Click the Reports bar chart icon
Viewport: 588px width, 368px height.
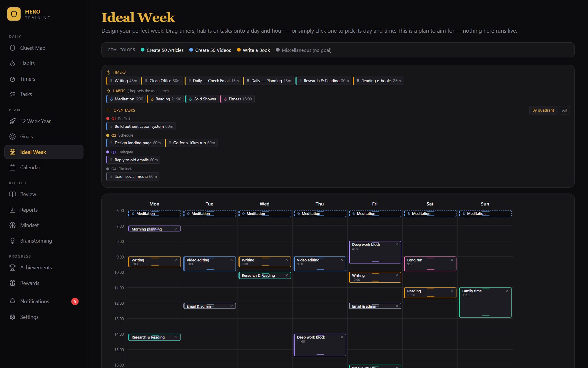pyautogui.click(x=12, y=210)
